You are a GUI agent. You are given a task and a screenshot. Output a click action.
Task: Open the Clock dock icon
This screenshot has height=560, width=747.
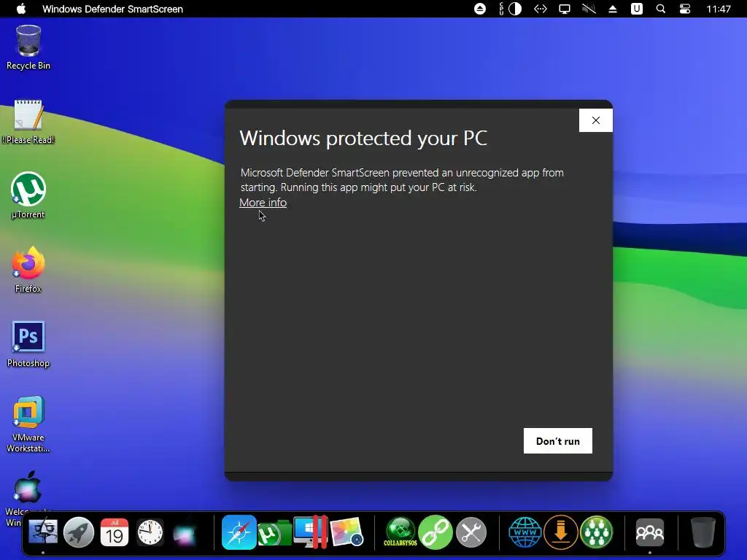coord(150,532)
